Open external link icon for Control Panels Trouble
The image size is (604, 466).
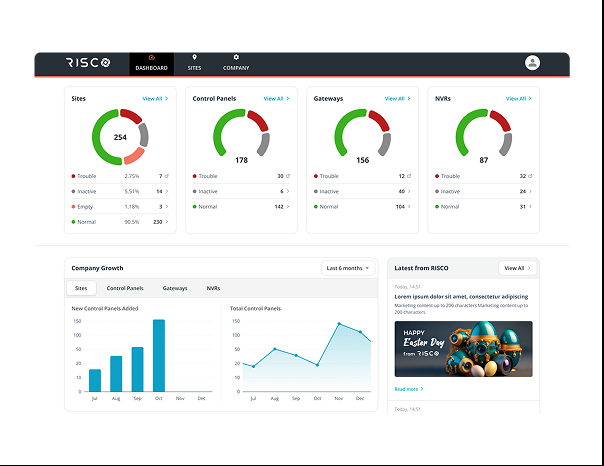point(289,176)
